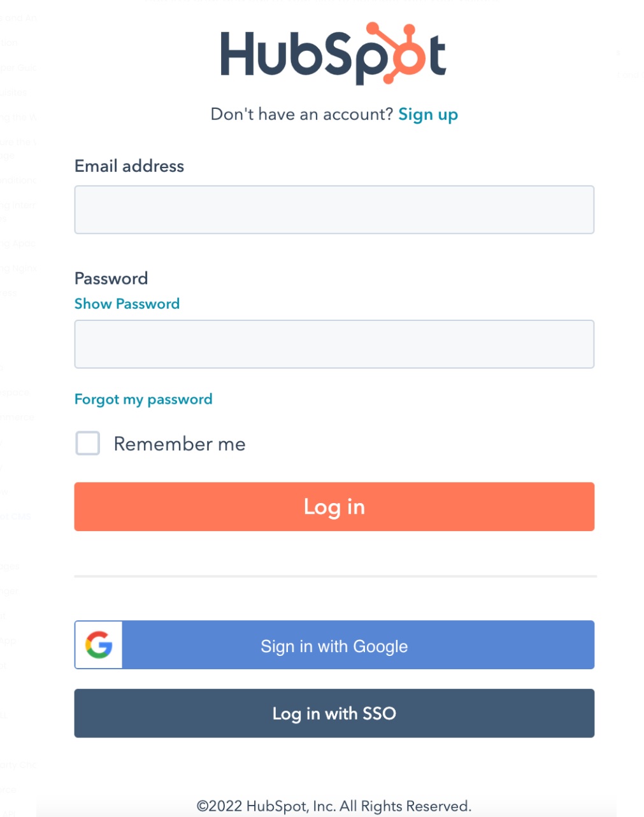Click the HubSpot copyright footer text
This screenshot has width=644, height=817.
pos(334,806)
